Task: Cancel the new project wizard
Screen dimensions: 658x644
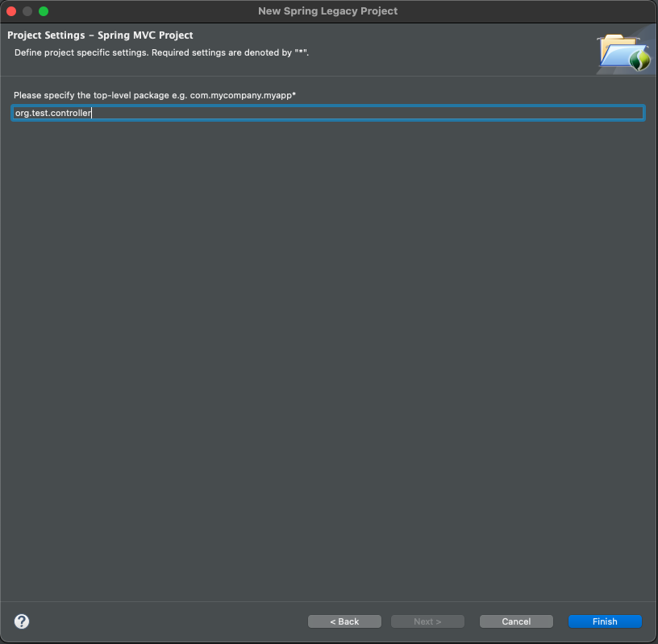Action: pos(516,621)
